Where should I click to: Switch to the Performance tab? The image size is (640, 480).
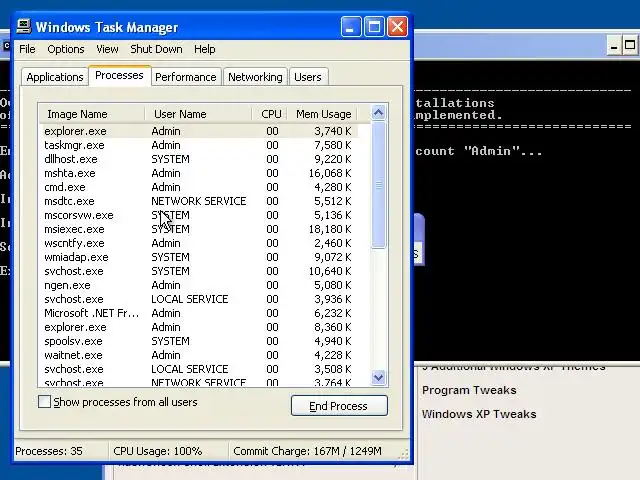186,77
